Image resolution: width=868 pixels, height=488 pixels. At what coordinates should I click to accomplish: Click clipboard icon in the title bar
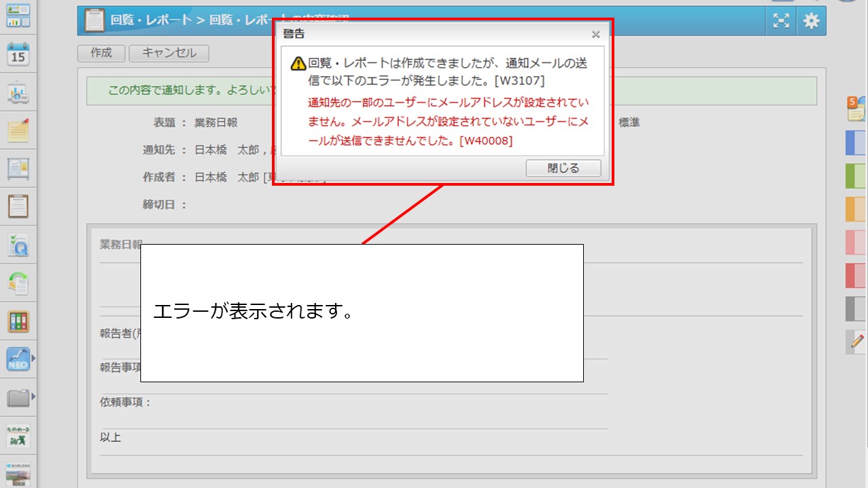point(94,20)
